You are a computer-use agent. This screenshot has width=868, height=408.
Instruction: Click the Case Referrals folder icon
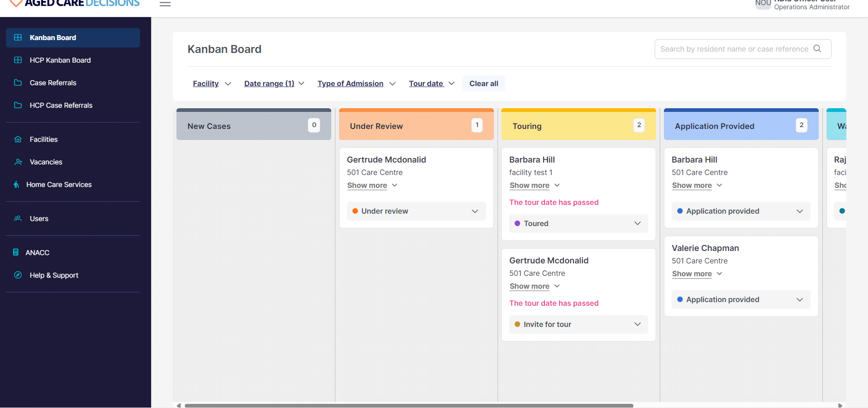[18, 82]
